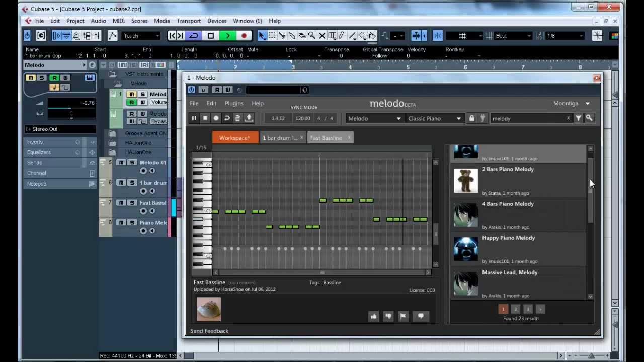Clear the melody search field

(568, 118)
